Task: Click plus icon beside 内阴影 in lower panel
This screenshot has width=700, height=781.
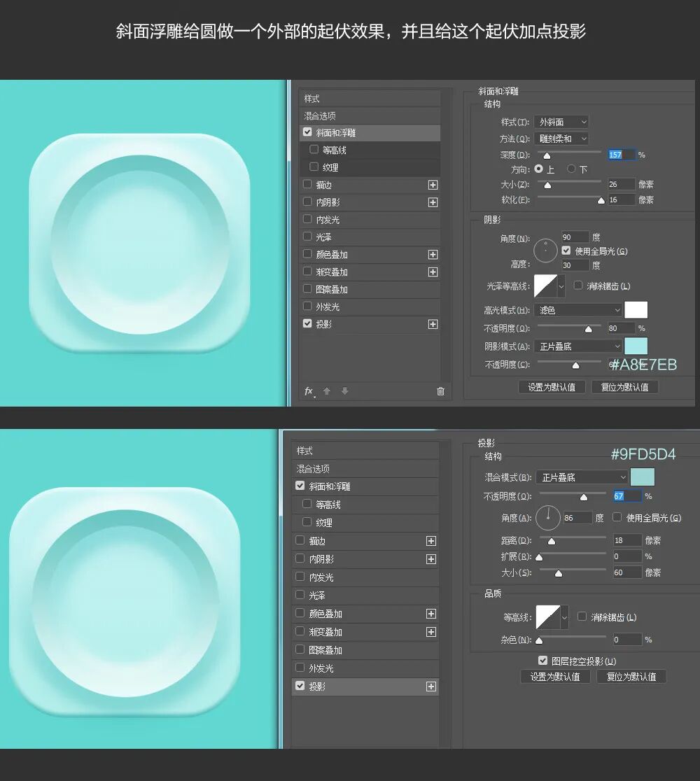Action: click(431, 559)
